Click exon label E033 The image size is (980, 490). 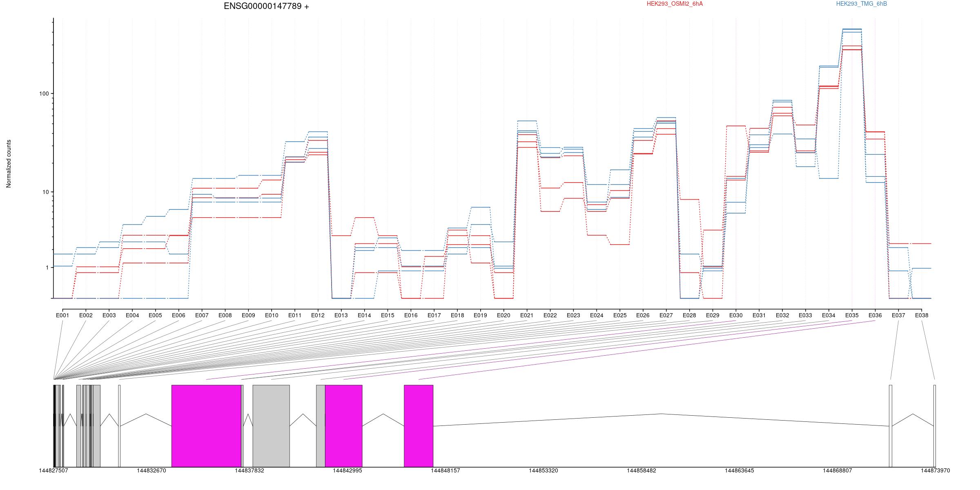[x=805, y=315]
